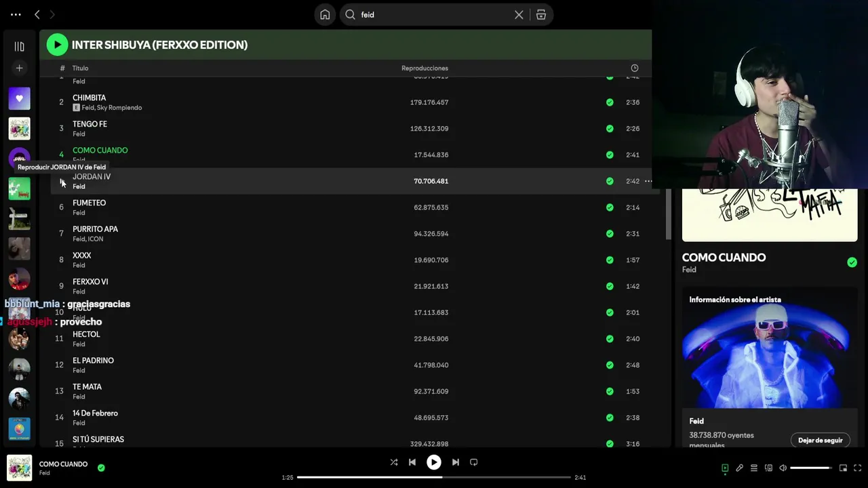Skip to the previous track
868x488 pixels.
(412, 462)
